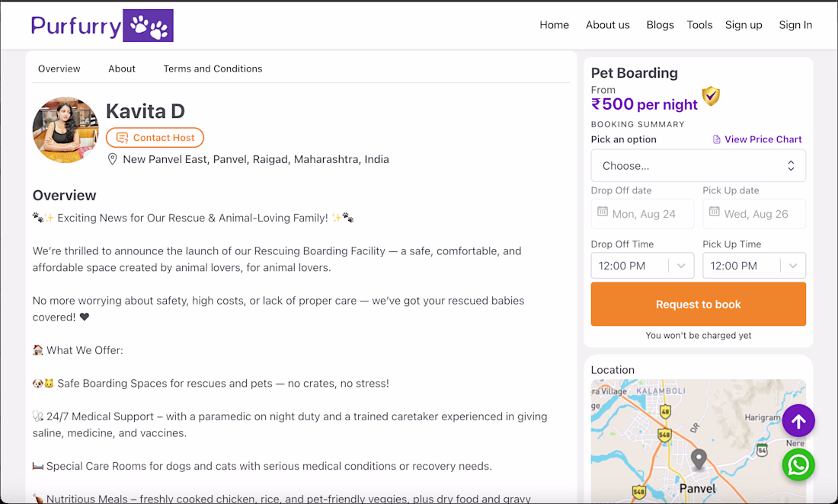Click the Contact Host button
Screen dimensions: 838x504
click(155, 138)
